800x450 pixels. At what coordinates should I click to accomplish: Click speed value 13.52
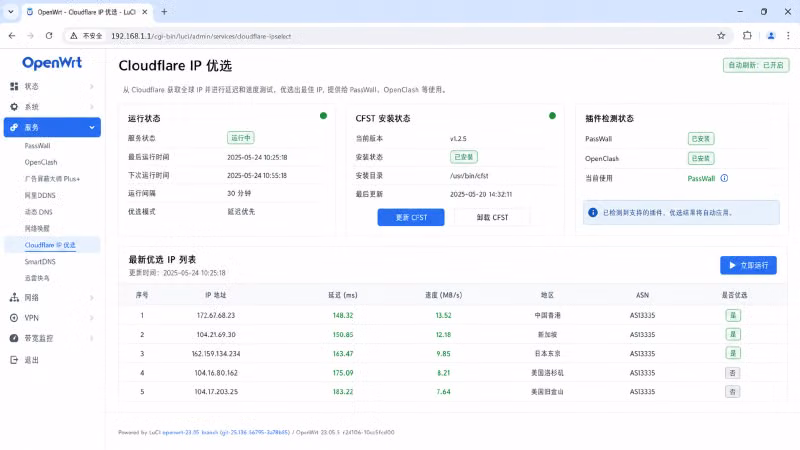443,315
